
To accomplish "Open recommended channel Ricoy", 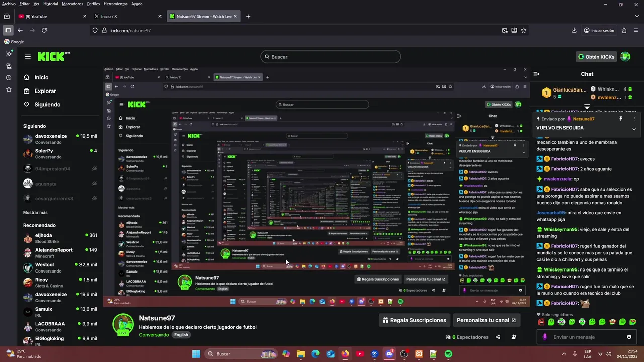I will coord(60,283).
